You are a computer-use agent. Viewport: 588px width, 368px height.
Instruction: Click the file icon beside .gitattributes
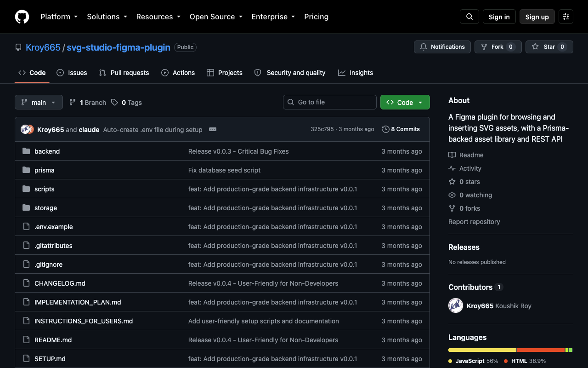click(x=26, y=246)
